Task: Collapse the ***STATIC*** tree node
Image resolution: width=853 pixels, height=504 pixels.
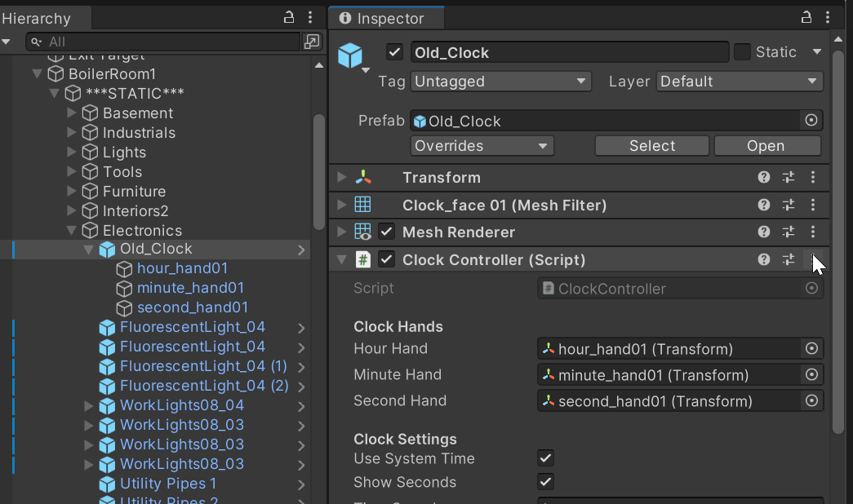Action: (55, 93)
